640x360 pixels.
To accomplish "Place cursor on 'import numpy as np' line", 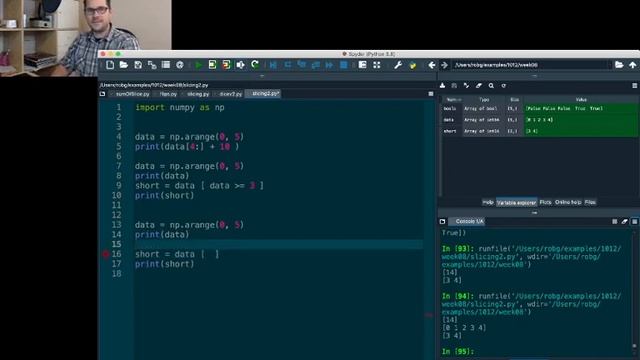I will 180,108.
